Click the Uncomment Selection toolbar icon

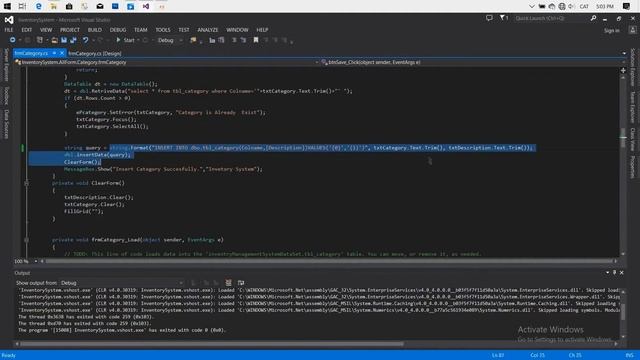pyautogui.click(x=243, y=40)
